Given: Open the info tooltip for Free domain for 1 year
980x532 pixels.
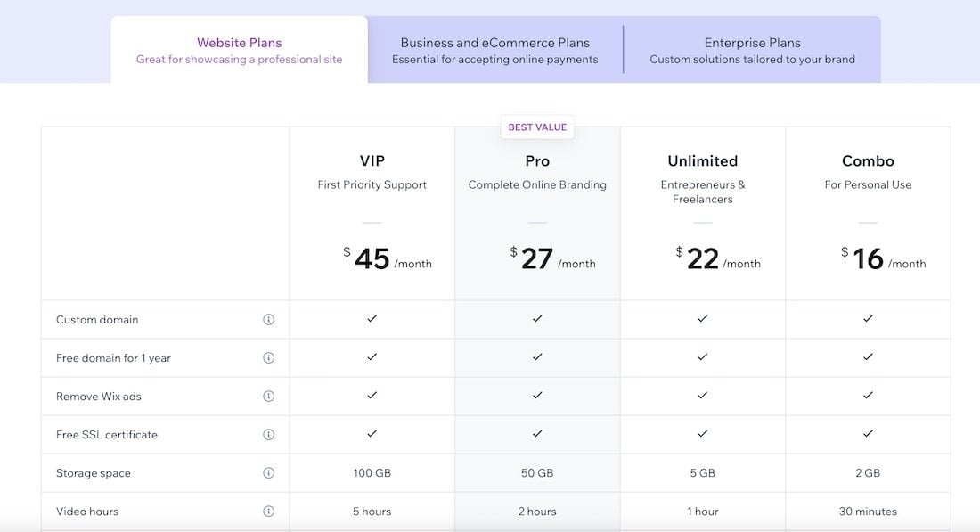Looking at the screenshot, I should pyautogui.click(x=266, y=356).
